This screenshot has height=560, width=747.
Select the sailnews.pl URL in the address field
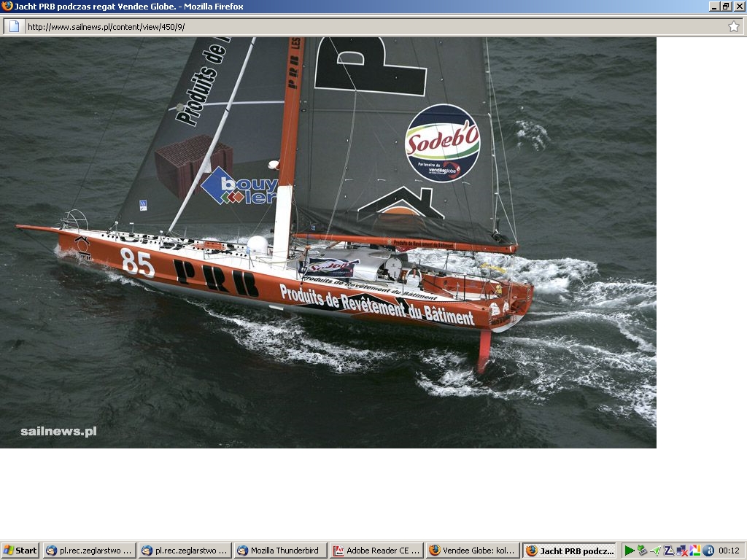106,27
